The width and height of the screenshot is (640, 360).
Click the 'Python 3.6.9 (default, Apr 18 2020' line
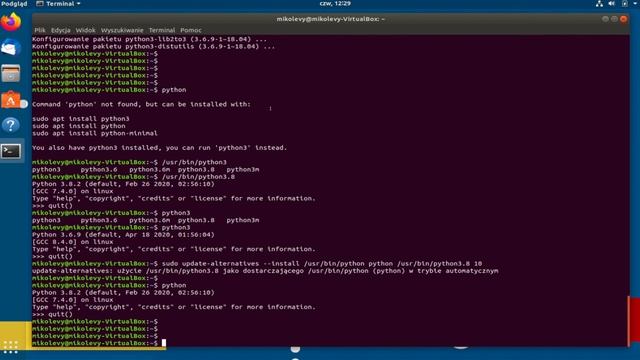point(123,235)
